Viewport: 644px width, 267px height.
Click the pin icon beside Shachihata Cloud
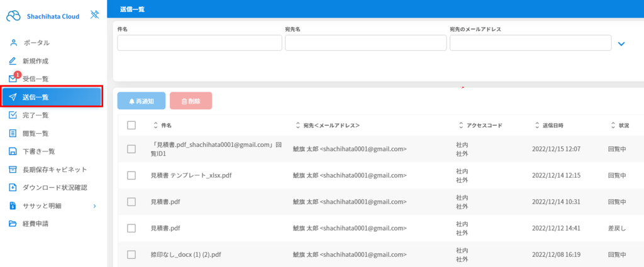tap(94, 16)
